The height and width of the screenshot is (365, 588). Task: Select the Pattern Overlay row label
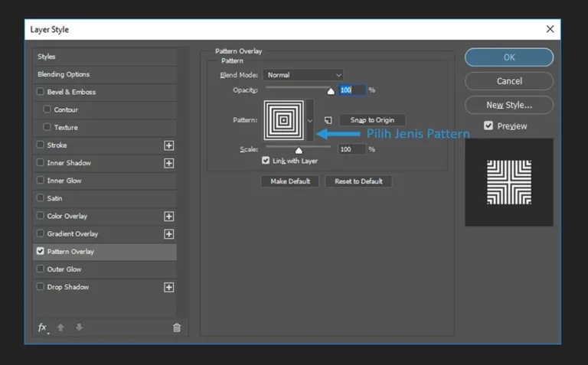pos(70,252)
